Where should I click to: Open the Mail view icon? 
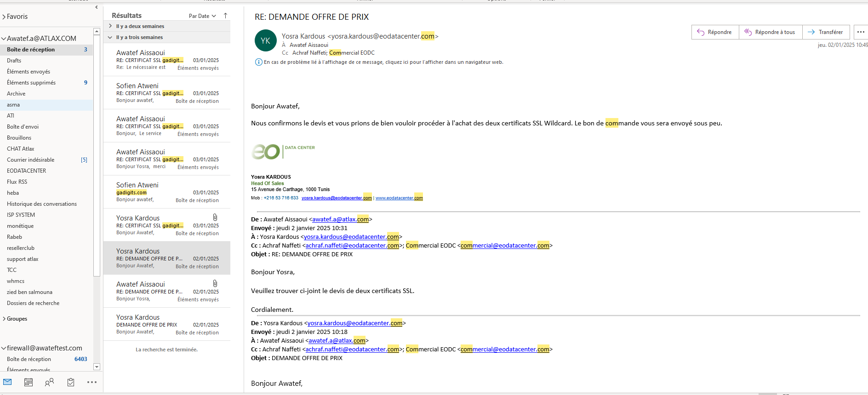[x=7, y=382]
